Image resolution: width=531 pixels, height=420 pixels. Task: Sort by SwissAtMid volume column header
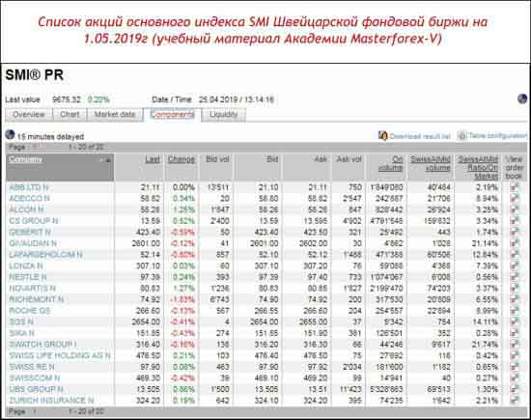431,163
